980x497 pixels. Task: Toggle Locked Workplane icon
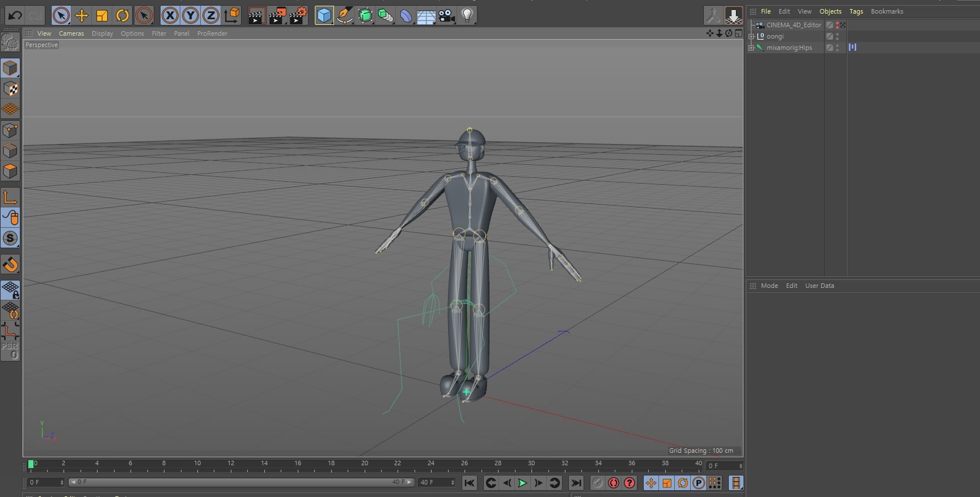(x=10, y=290)
